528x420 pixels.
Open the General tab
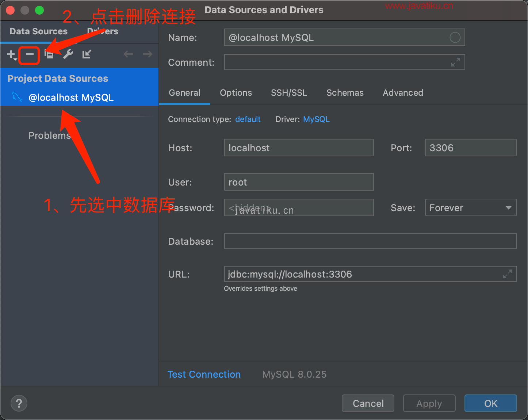tap(184, 93)
